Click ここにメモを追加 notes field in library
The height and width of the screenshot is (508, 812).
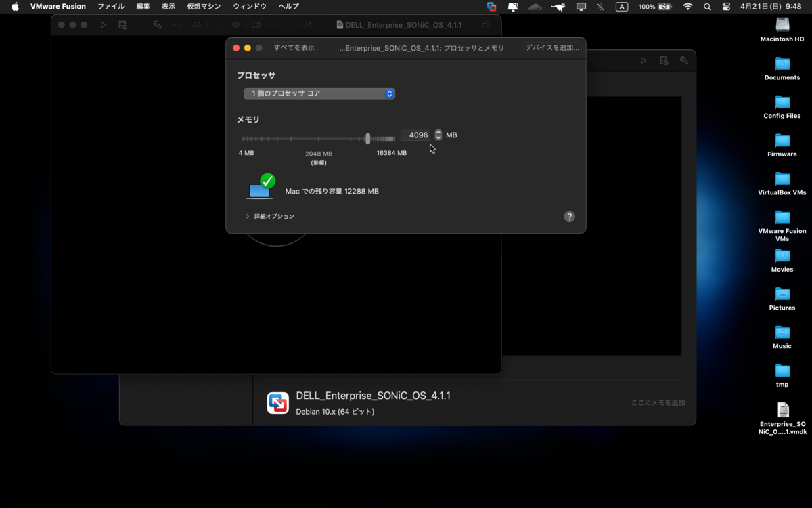coord(658,402)
